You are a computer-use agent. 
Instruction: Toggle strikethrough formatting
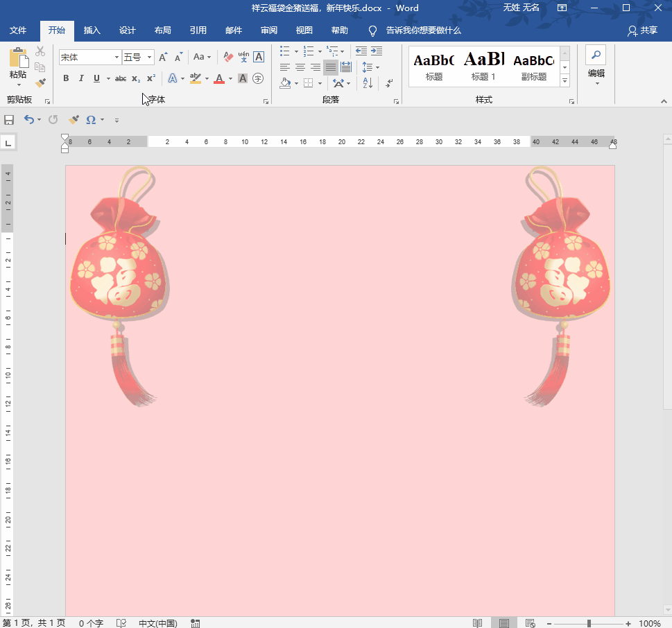[121, 78]
